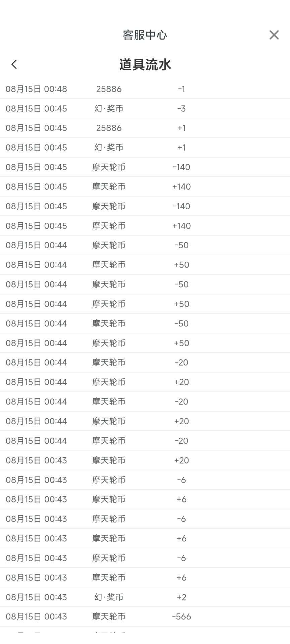Tap the 00:48 timestamp on the top row
290x644 pixels.
click(x=56, y=89)
